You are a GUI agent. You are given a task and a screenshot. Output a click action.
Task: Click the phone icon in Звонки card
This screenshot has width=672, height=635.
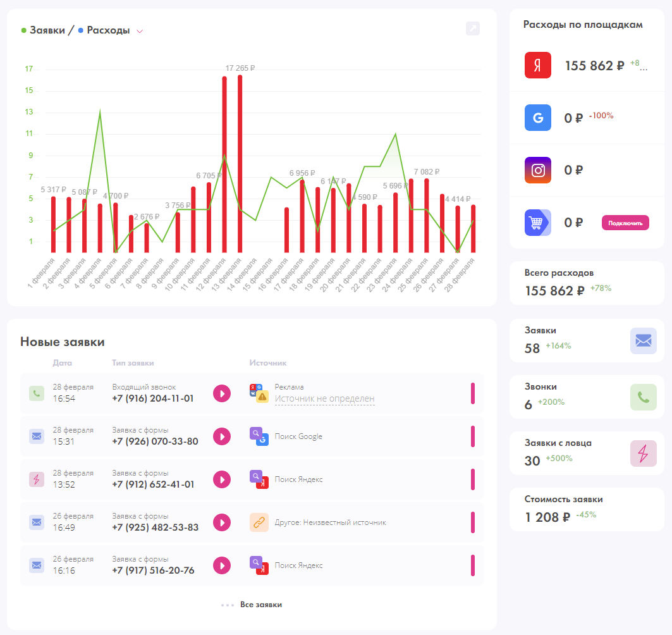click(644, 397)
